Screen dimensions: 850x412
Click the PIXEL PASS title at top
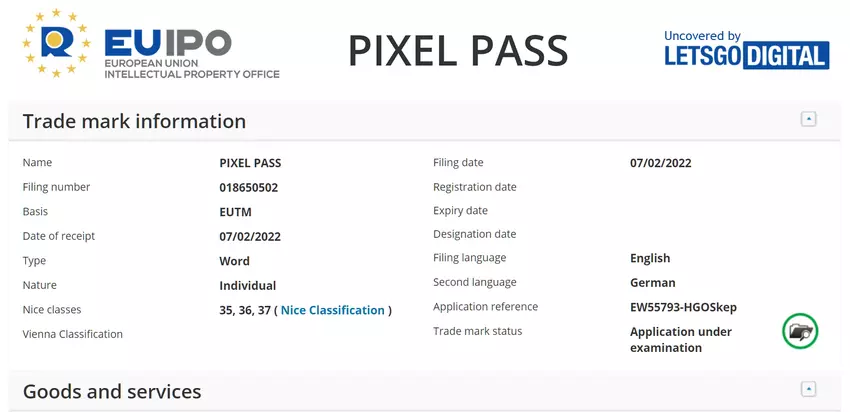coord(458,51)
